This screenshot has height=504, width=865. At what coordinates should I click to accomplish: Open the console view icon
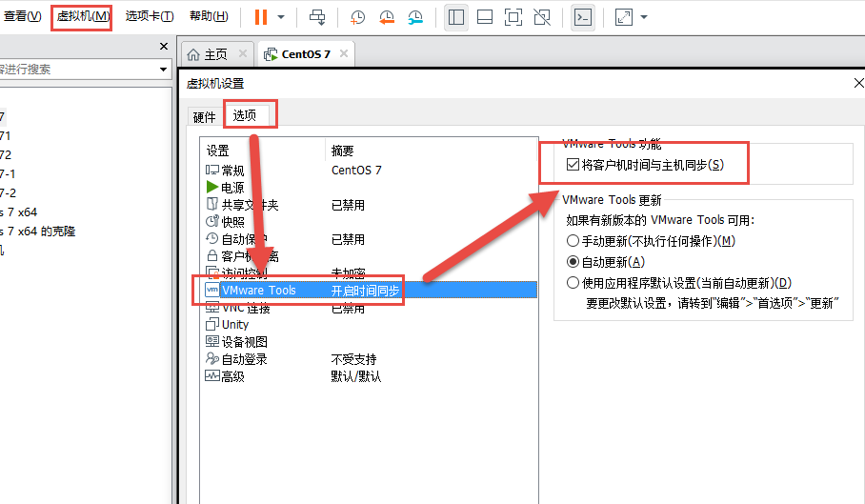[x=583, y=17]
